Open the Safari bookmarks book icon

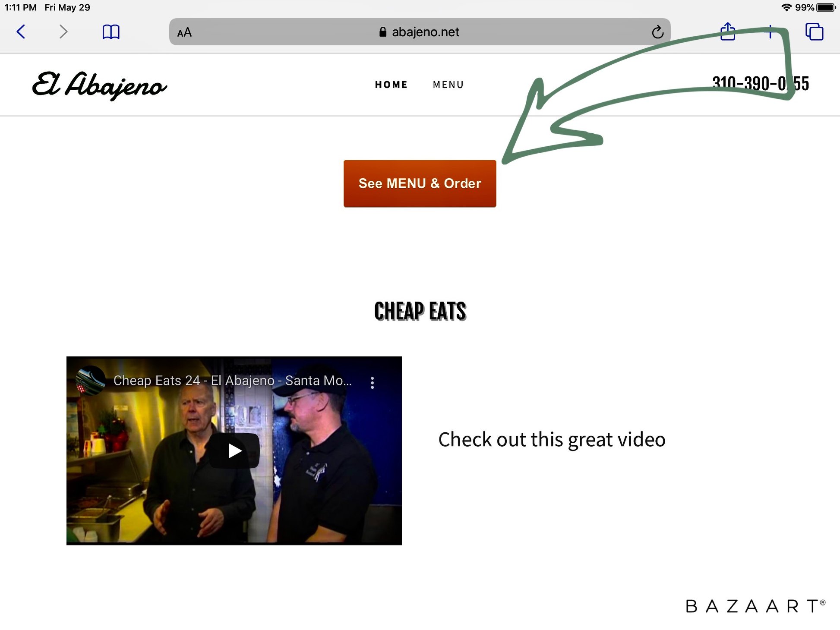pyautogui.click(x=111, y=32)
